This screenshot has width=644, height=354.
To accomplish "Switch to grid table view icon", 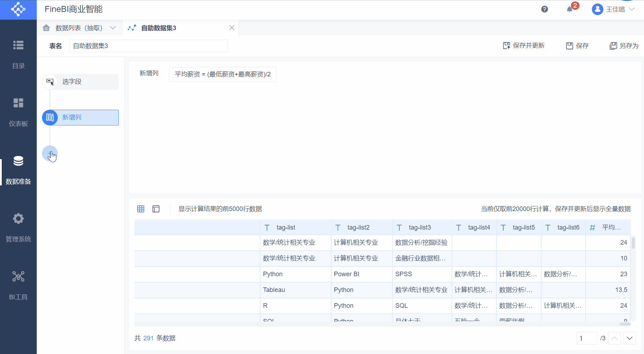I will pos(141,209).
